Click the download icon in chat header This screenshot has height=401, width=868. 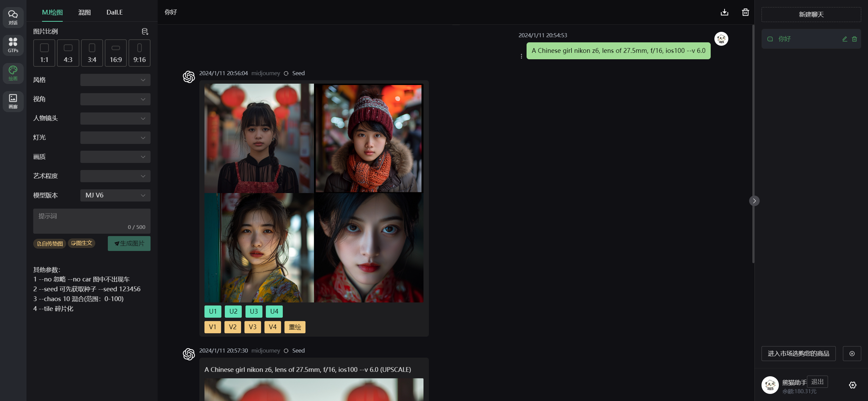724,12
